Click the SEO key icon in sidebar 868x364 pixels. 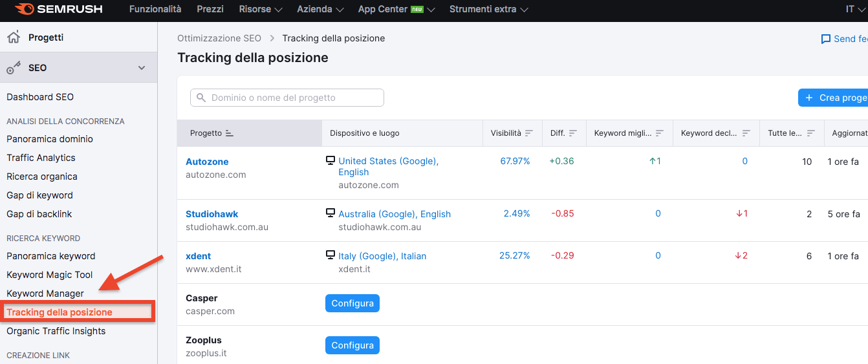point(13,68)
